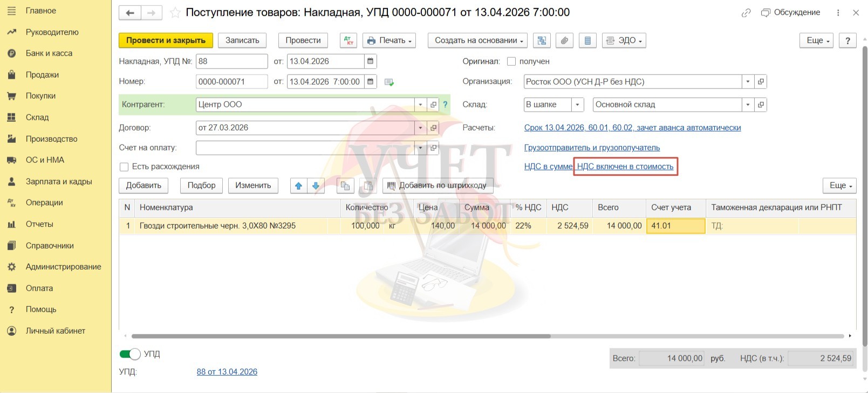This screenshot has height=393, width=868.
Task: Click the back navigation arrow
Action: coord(130,13)
